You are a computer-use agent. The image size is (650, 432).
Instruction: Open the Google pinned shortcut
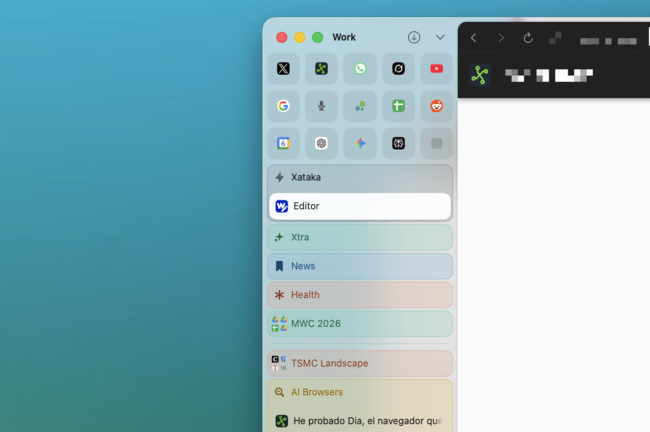coord(283,106)
